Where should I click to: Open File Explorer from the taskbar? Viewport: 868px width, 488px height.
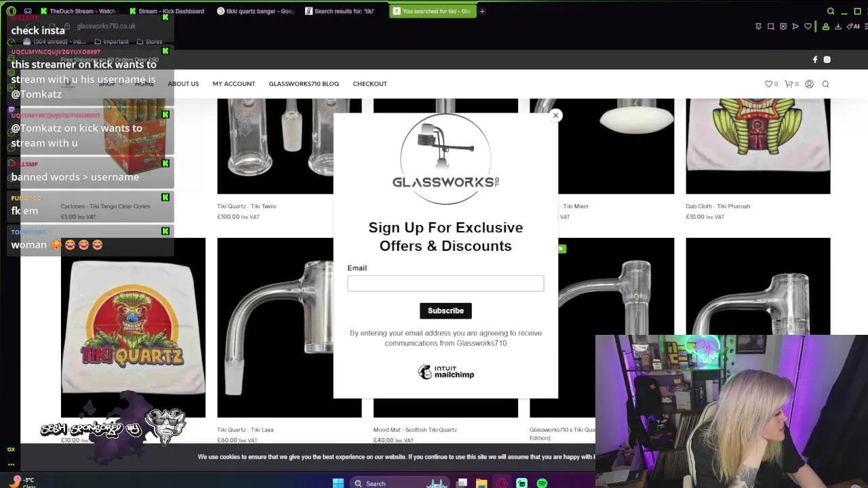481,483
